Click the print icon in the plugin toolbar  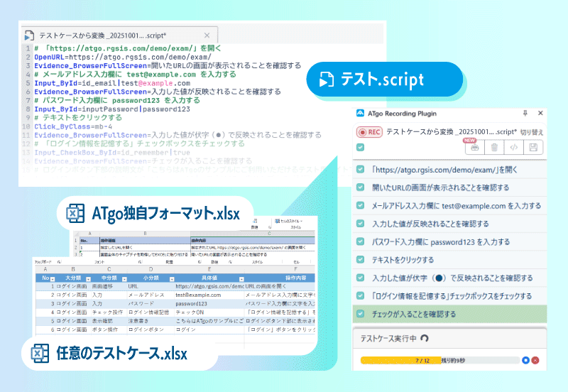475,148
